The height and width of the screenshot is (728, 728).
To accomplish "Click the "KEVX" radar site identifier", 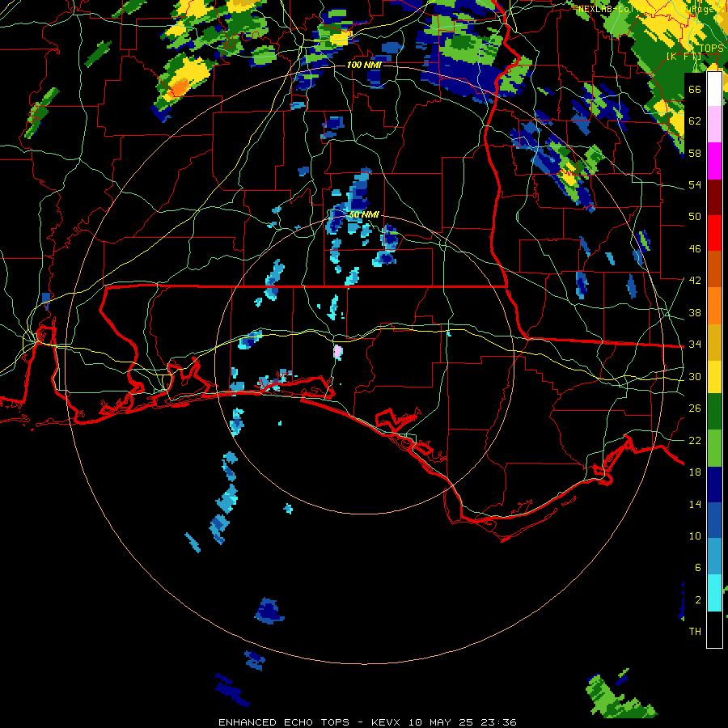I will [387, 722].
